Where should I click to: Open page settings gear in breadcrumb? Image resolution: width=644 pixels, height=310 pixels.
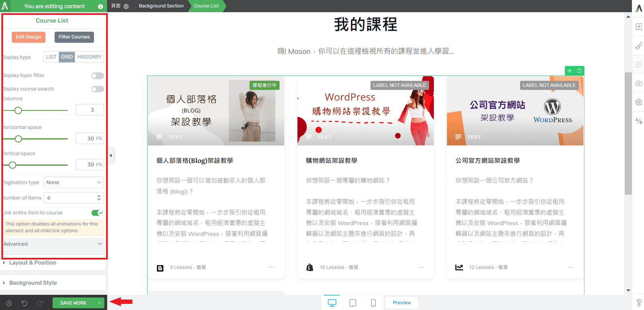point(126,6)
